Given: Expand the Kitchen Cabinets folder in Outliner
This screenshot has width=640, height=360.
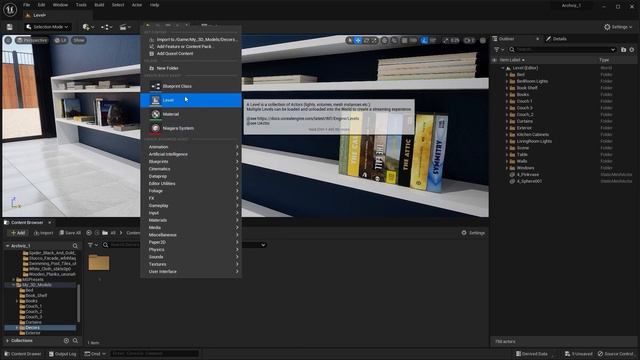Looking at the screenshot, I should pos(507,135).
